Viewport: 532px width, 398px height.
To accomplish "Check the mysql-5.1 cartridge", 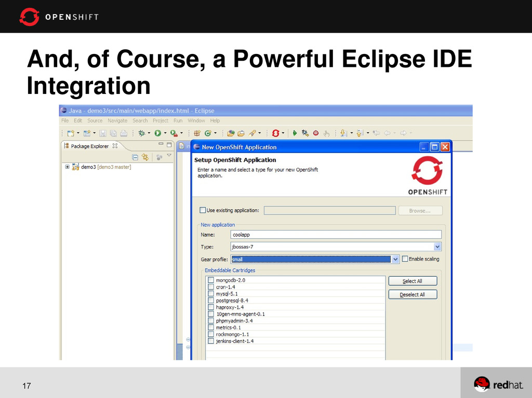I will (x=211, y=294).
